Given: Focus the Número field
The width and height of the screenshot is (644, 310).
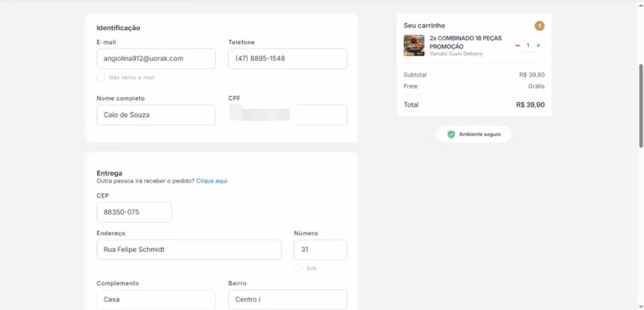Looking at the screenshot, I should 320,250.
